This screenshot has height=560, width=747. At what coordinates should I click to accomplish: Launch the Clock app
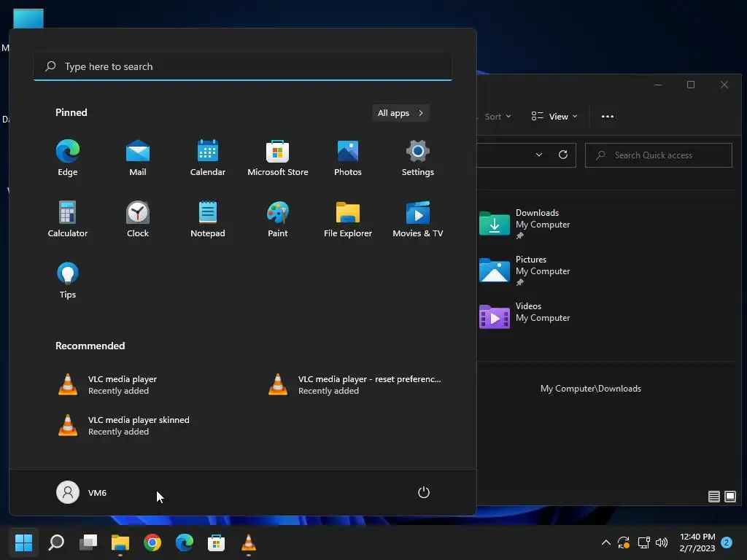click(x=138, y=219)
